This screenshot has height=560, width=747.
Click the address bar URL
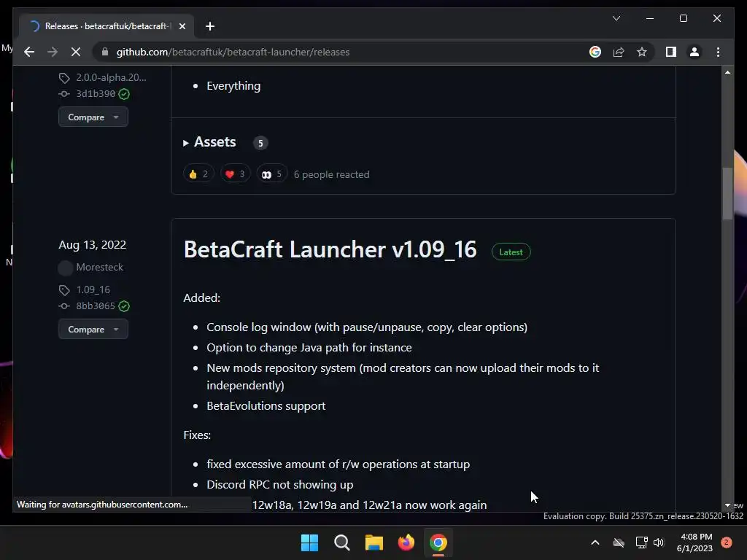tap(233, 52)
